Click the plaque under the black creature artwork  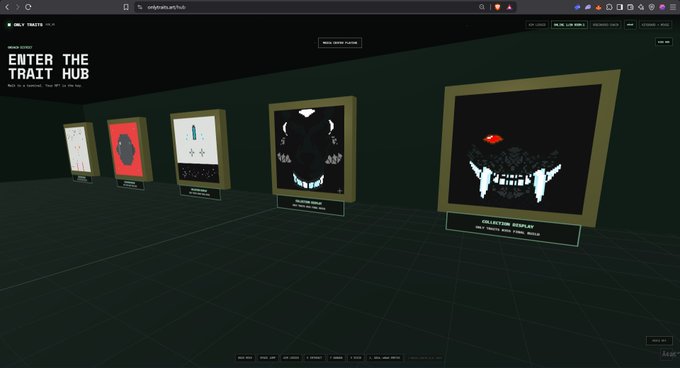[x=311, y=205]
